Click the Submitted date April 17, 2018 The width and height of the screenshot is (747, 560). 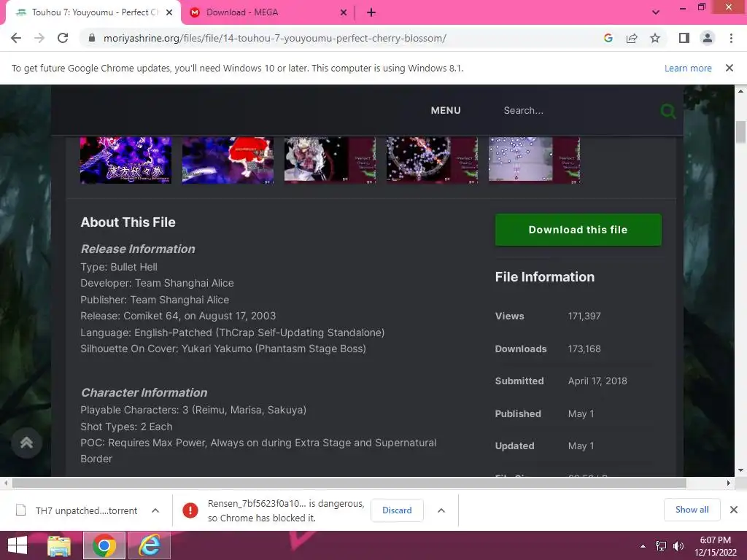click(x=597, y=381)
